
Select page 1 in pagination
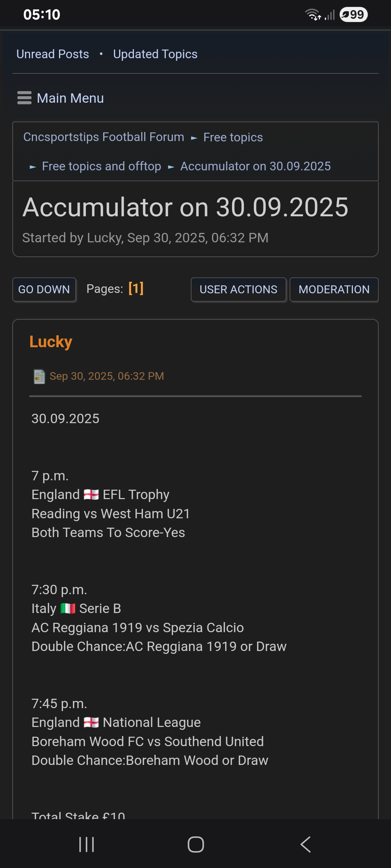coord(136,289)
